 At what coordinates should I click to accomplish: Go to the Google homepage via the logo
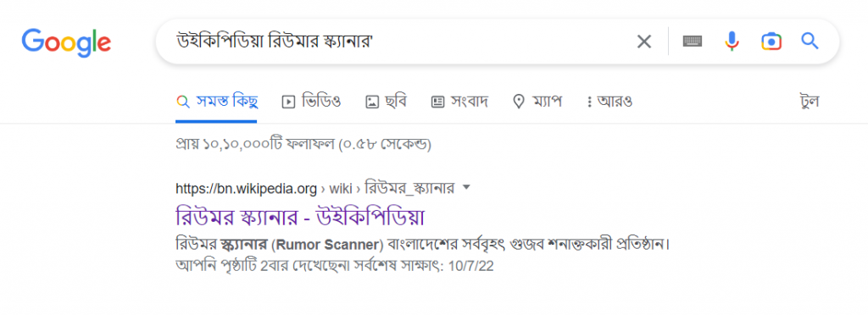click(66, 42)
